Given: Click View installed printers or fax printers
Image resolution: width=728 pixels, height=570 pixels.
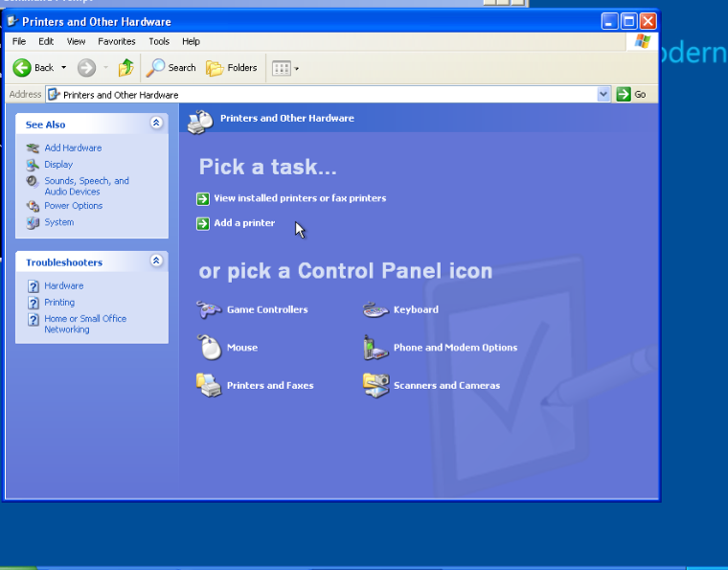Looking at the screenshot, I should pyautogui.click(x=299, y=198).
